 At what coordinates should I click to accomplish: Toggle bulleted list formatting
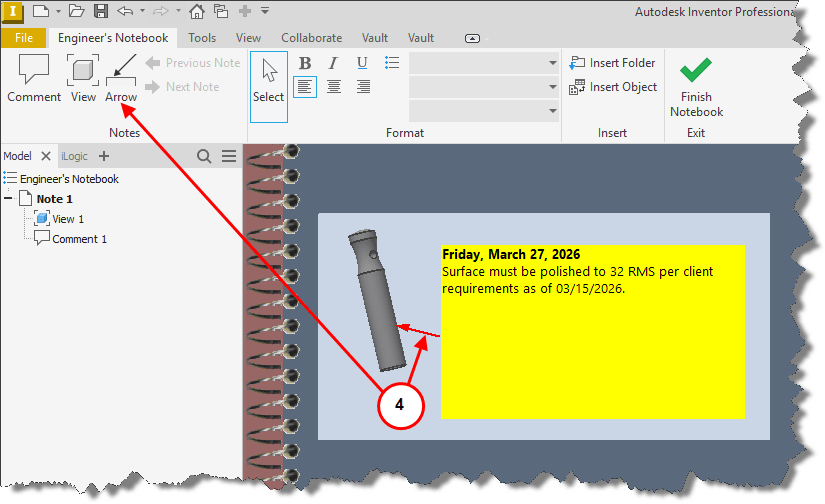click(391, 63)
